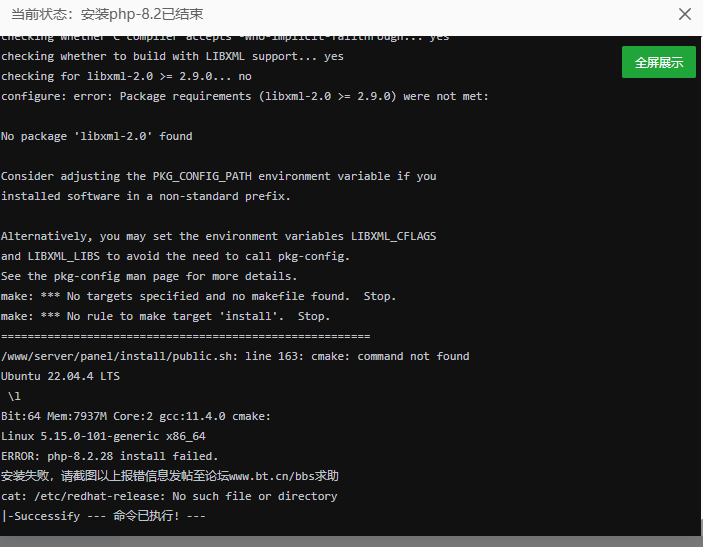Click the 'configure: error: Package requirements' line

pos(244,96)
